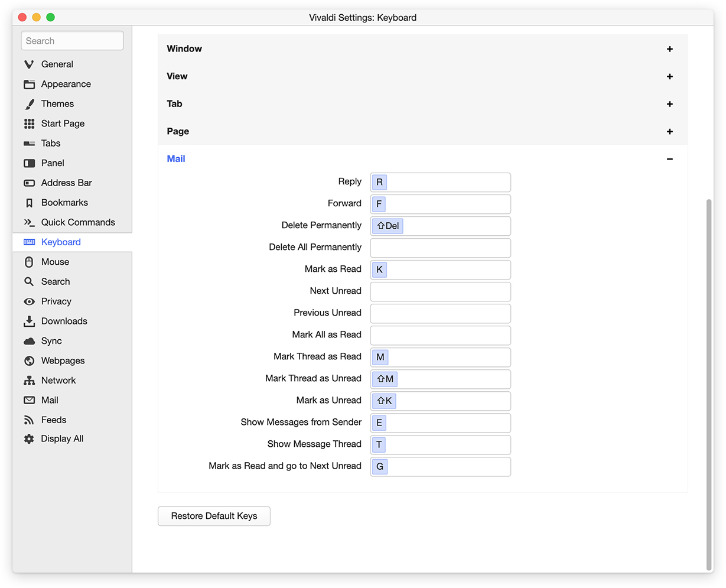The image size is (726, 588).
Task: Click the Feeds RSS icon
Action: [x=29, y=420]
